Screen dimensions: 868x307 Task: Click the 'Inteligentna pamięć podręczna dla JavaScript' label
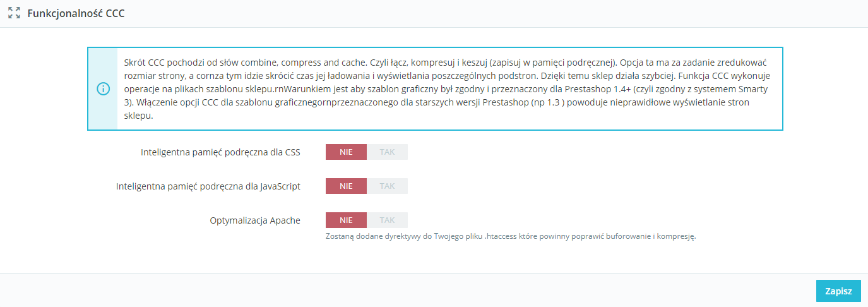208,186
